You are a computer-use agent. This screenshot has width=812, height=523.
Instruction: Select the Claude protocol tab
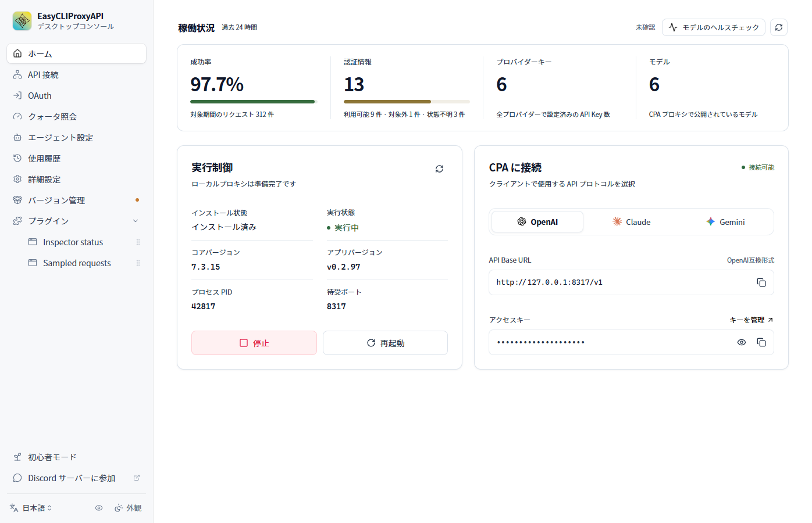[x=631, y=222]
